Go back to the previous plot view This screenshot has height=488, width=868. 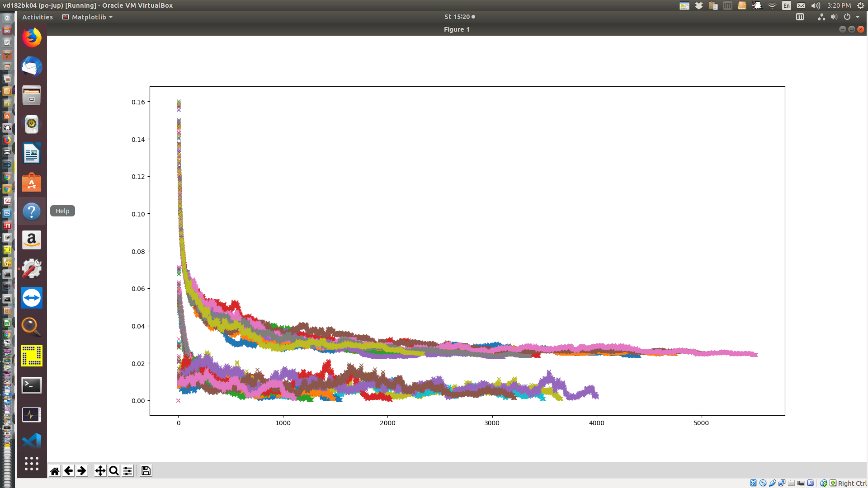coord(68,471)
